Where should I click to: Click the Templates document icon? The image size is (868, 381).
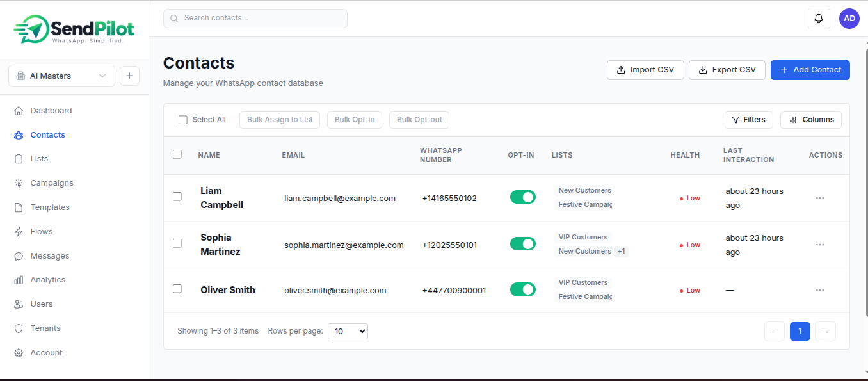click(x=19, y=207)
